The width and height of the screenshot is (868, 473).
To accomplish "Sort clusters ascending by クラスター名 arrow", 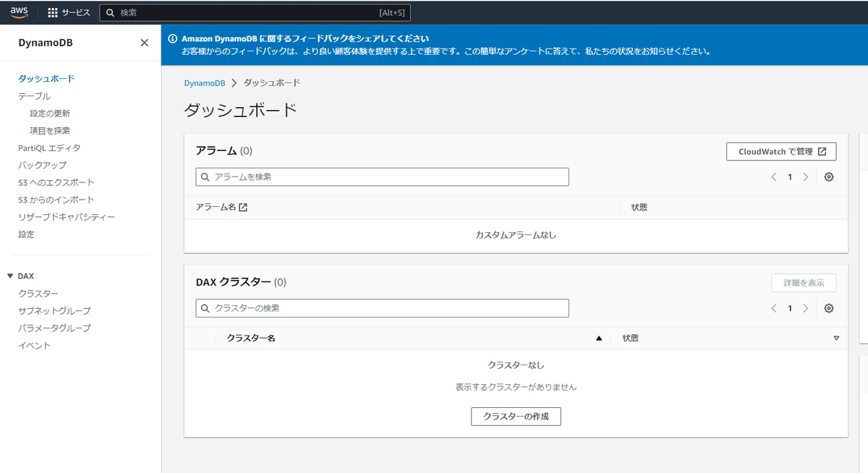I will 598,338.
